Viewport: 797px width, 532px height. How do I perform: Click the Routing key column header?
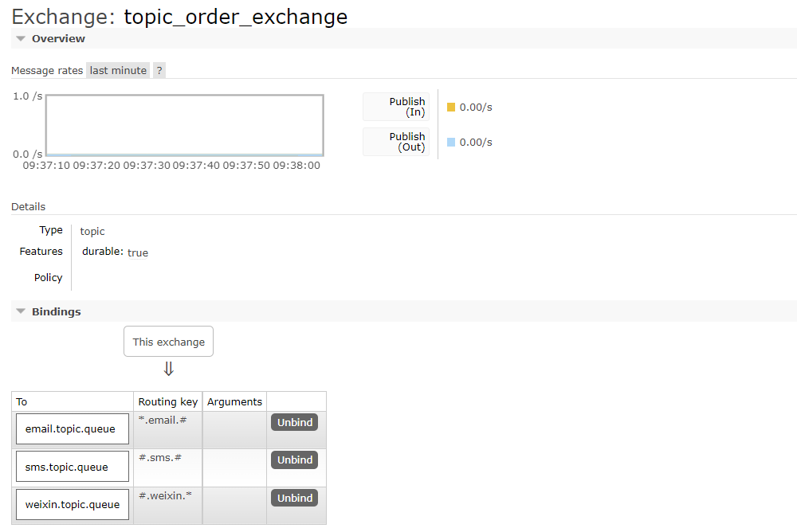(167, 401)
